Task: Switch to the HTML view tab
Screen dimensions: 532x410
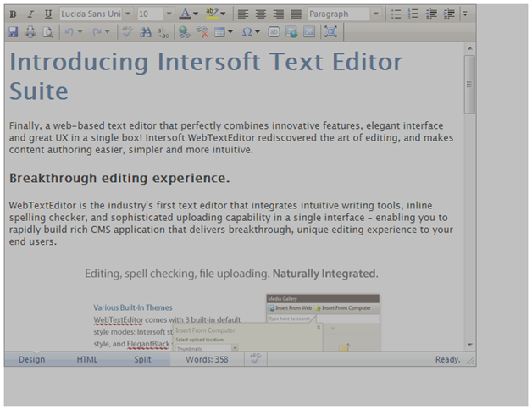Action: click(x=87, y=360)
